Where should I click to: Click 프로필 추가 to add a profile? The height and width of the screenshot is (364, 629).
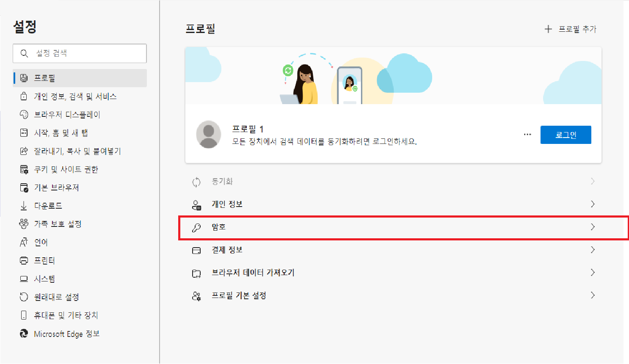click(x=571, y=29)
